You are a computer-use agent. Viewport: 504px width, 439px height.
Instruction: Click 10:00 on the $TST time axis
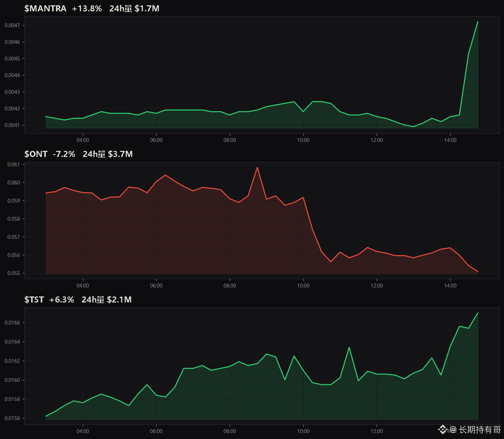(x=303, y=431)
